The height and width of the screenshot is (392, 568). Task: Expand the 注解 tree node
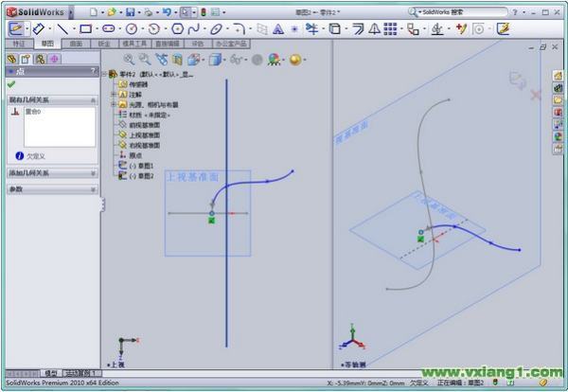tap(114, 94)
